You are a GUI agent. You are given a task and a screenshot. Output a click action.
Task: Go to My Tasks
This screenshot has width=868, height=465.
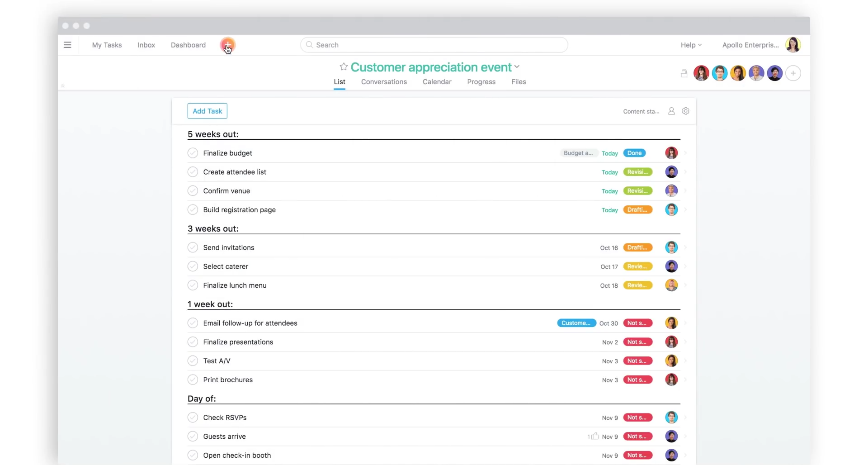[107, 45]
